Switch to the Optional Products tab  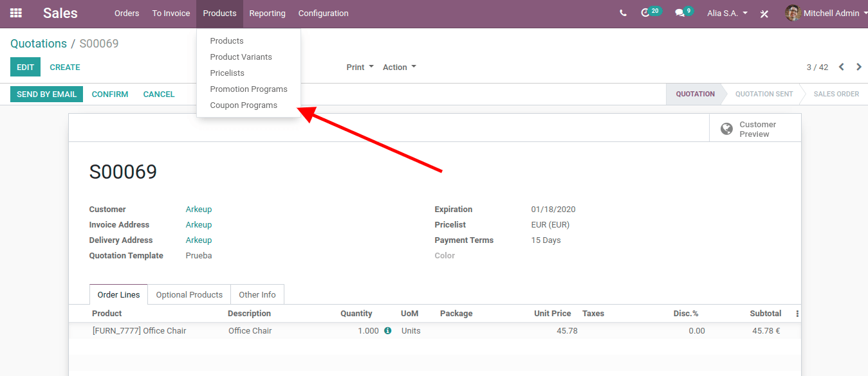[189, 294]
